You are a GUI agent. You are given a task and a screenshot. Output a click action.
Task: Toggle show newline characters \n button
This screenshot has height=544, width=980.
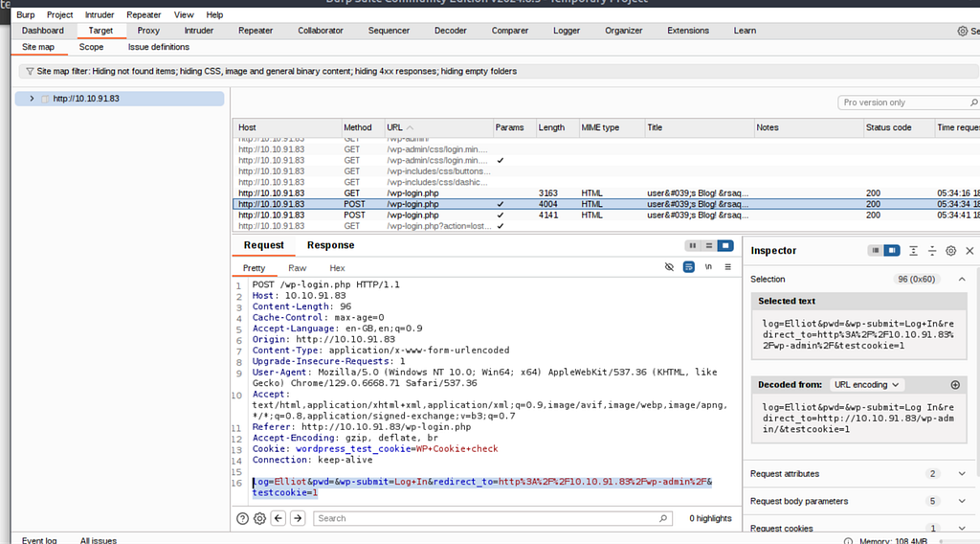[708, 267]
